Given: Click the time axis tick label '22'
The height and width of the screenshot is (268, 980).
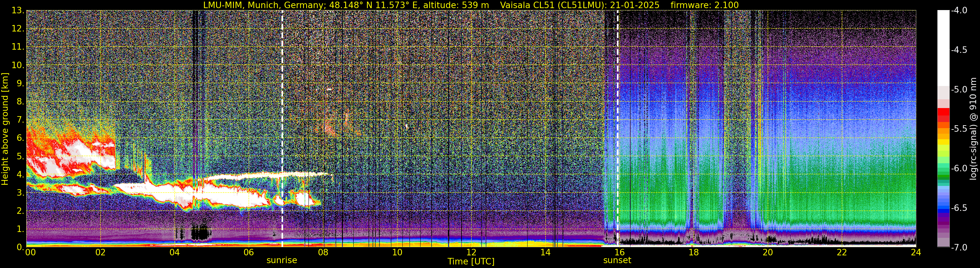Looking at the screenshot, I should pos(842,253).
